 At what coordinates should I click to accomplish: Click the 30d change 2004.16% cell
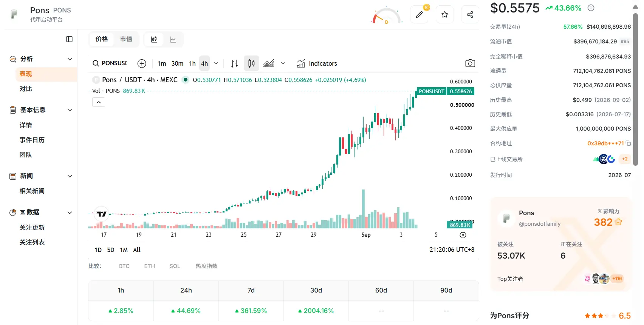(316, 311)
